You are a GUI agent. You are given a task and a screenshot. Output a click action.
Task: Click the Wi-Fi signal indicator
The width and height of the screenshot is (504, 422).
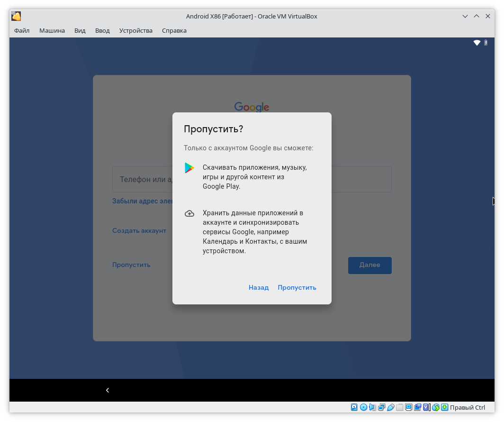477,43
